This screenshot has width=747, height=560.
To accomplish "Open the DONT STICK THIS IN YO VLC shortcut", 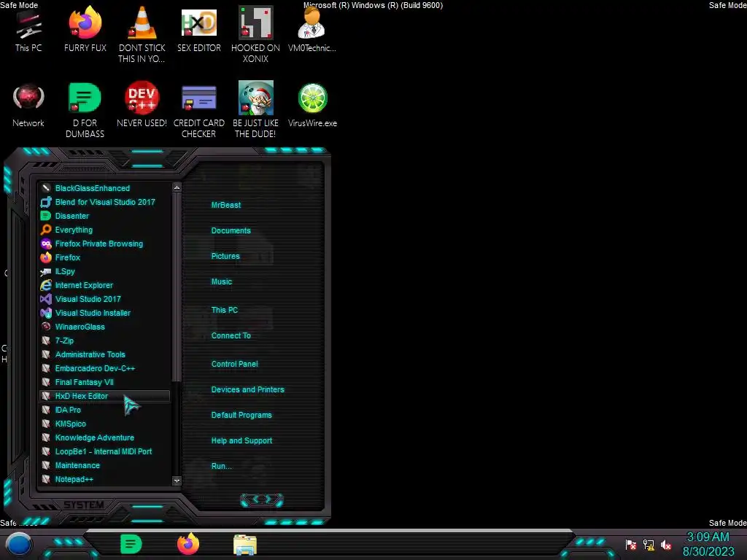I will coord(142,34).
